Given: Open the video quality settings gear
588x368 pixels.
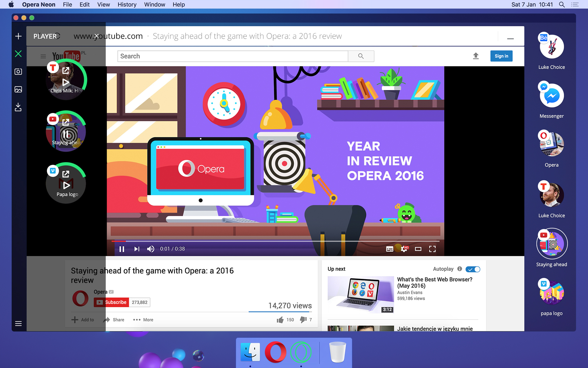Looking at the screenshot, I should tap(404, 249).
